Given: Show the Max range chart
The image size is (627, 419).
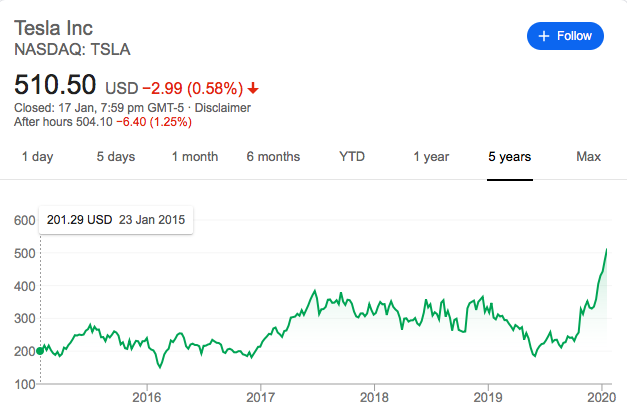Looking at the screenshot, I should (588, 156).
